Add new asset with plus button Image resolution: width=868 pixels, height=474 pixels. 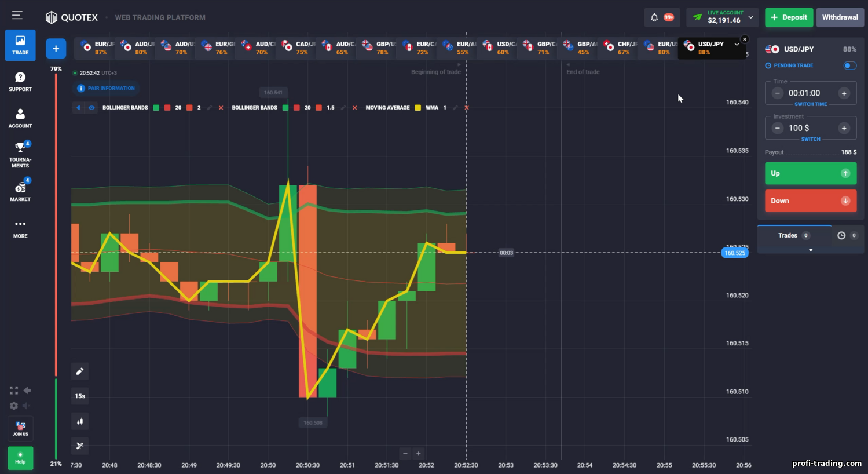[56, 49]
